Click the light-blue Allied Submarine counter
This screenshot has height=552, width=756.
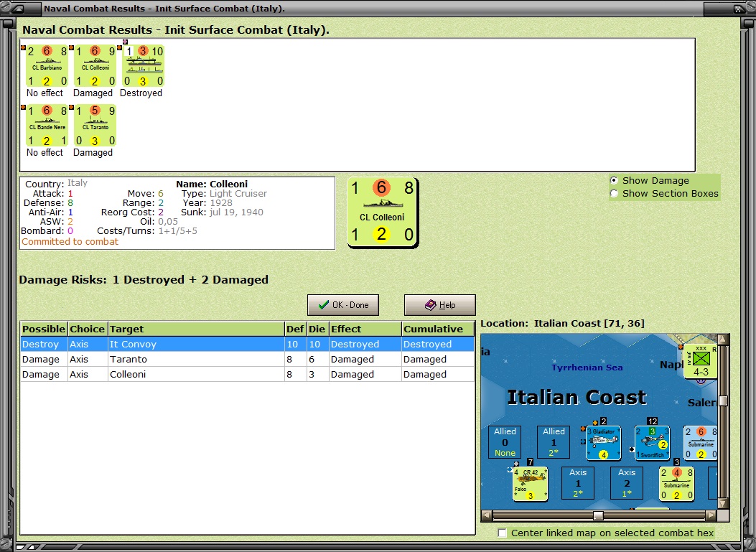701,443
